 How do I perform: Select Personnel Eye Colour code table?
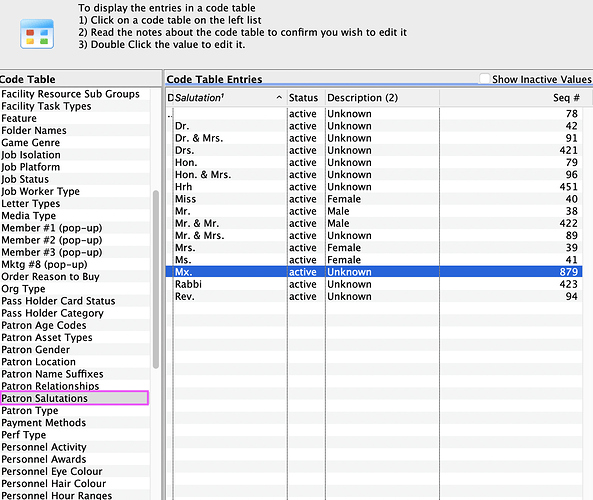[75, 471]
